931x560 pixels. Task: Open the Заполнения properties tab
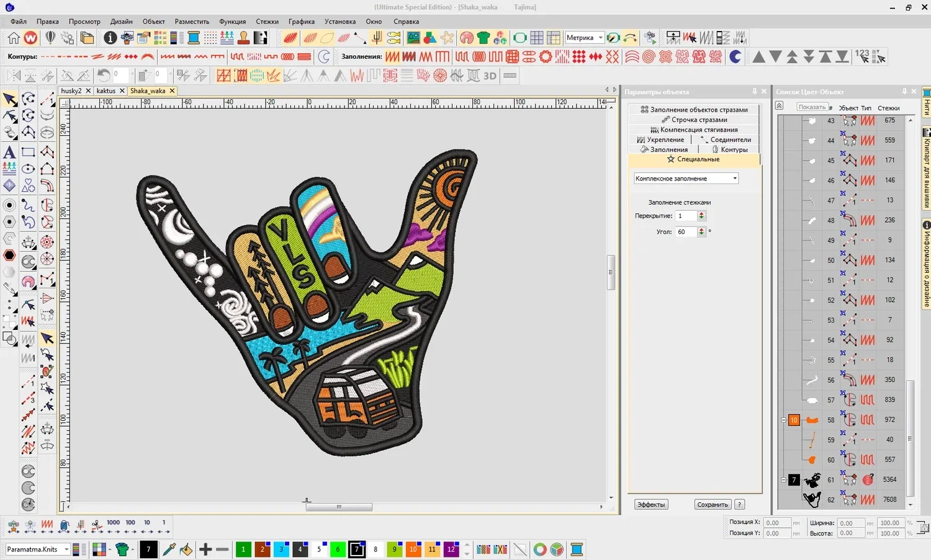tap(664, 149)
